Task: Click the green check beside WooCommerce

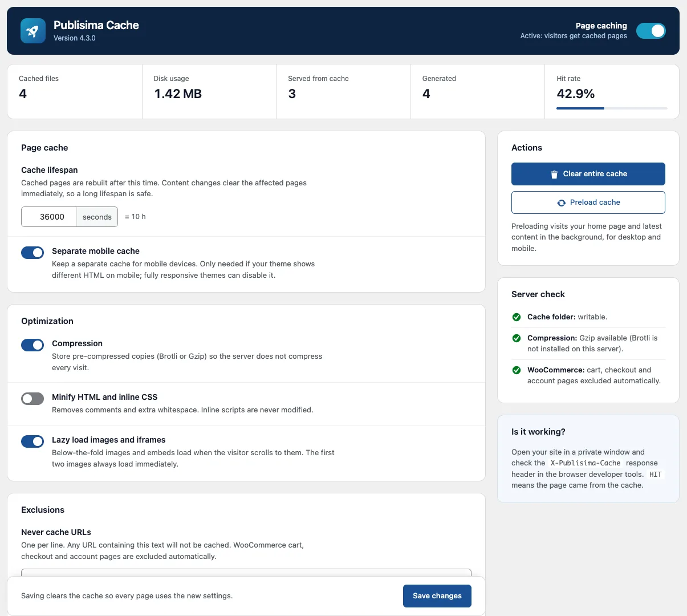Action: (x=517, y=370)
